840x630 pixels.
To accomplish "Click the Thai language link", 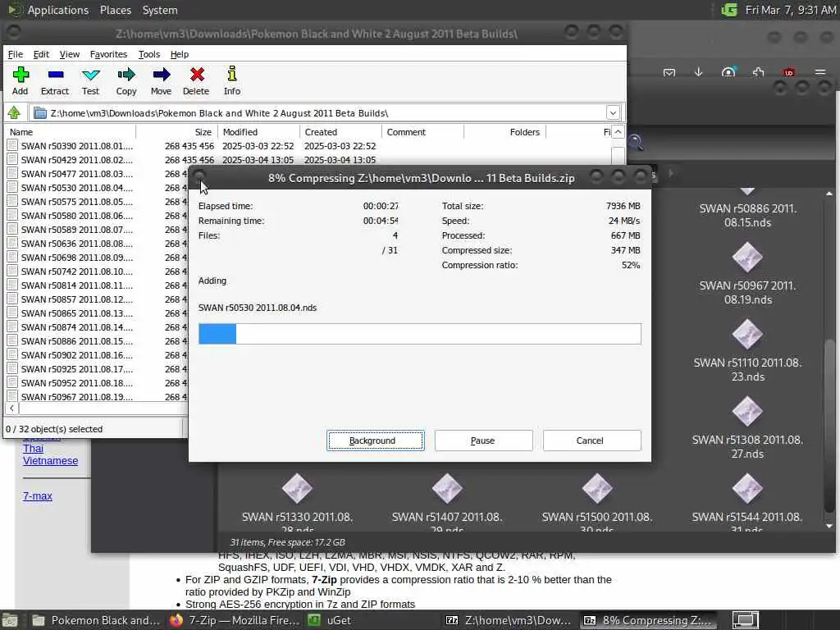I will 33,449.
